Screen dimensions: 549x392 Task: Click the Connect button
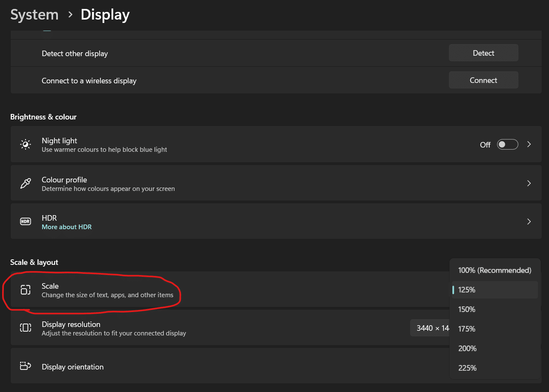coord(483,80)
